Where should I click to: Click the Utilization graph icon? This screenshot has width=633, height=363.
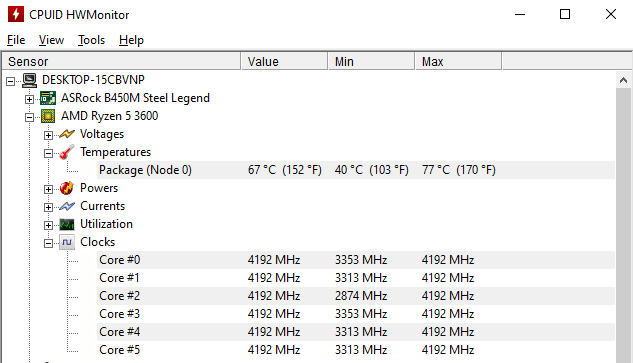(67, 225)
